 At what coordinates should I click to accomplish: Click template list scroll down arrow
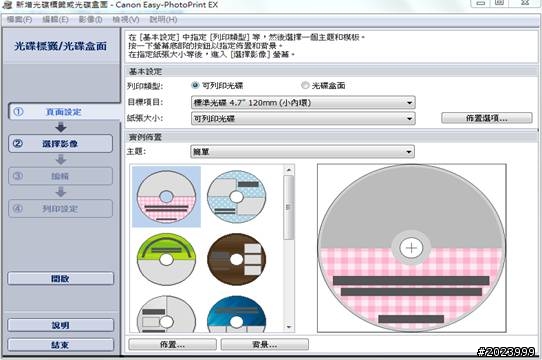coord(289,327)
